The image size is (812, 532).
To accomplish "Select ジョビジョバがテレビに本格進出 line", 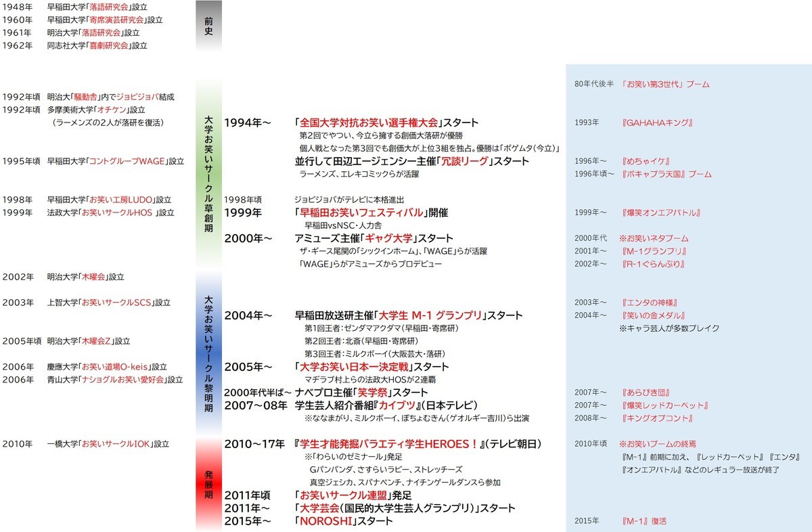I will pos(348,200).
